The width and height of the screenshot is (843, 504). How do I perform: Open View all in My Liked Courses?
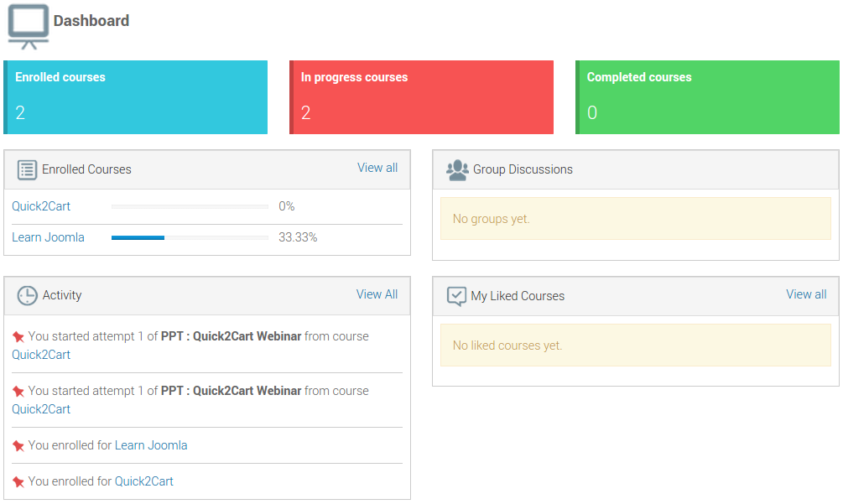pyautogui.click(x=805, y=294)
